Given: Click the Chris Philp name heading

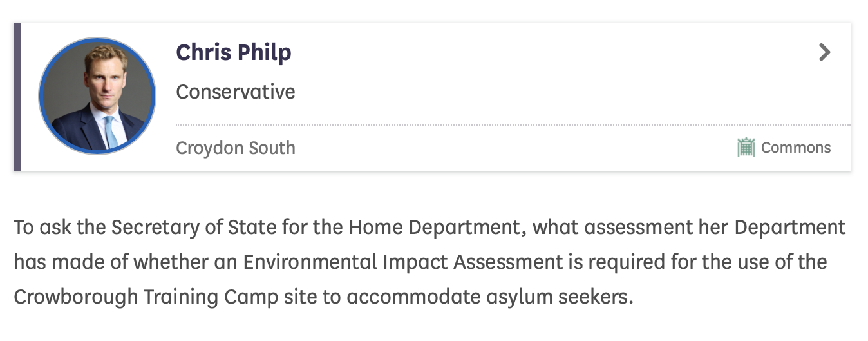Looking at the screenshot, I should pyautogui.click(x=233, y=52).
